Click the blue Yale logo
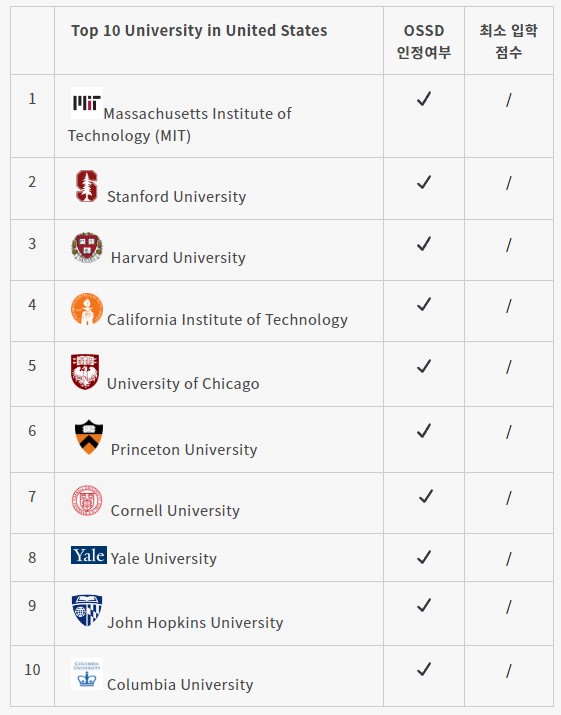The image size is (561, 715). click(x=89, y=555)
